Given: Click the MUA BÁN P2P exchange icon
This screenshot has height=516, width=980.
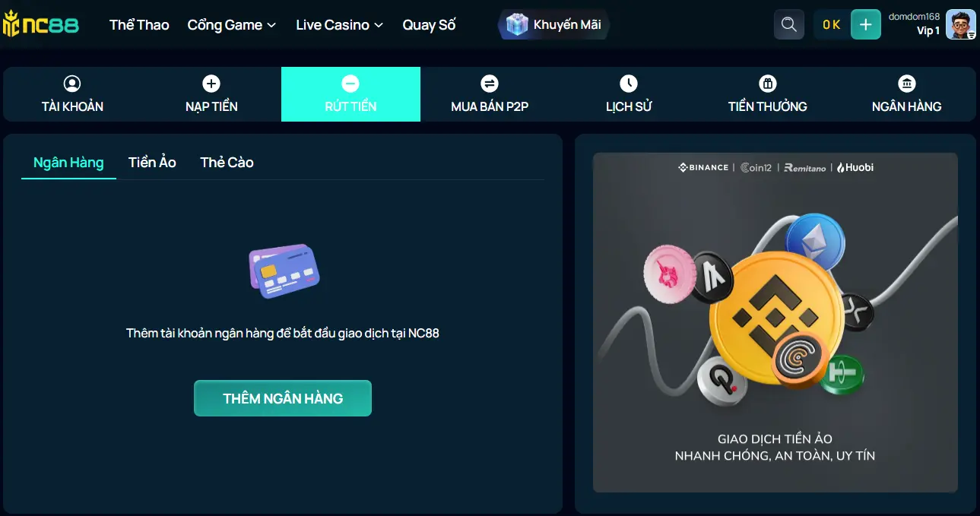Looking at the screenshot, I should click(x=490, y=84).
